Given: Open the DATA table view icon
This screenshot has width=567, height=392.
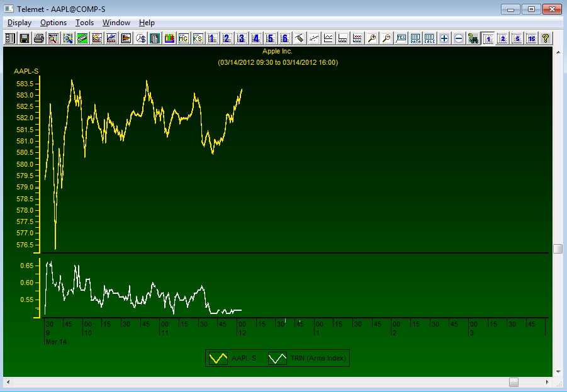Looking at the screenshot, I should 415,38.
